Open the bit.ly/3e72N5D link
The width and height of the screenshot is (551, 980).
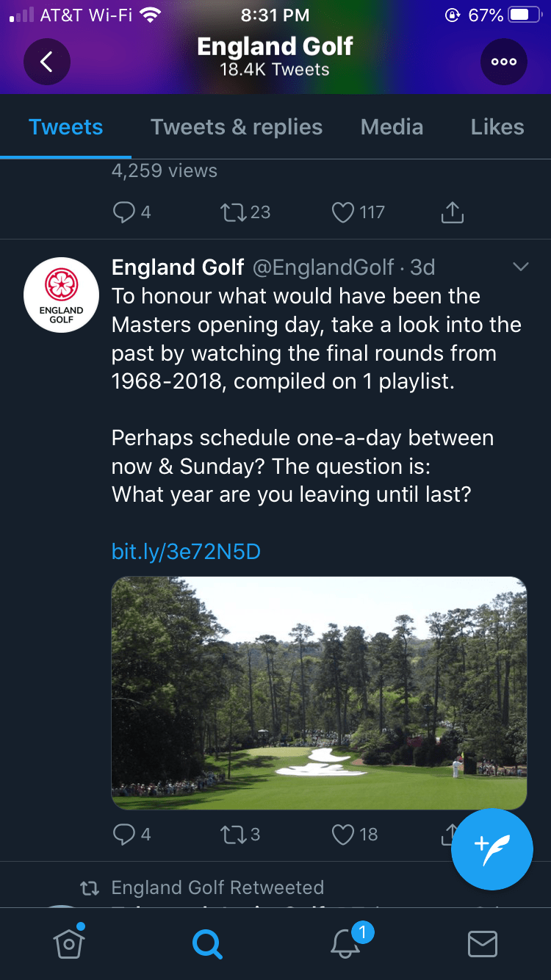(x=186, y=552)
